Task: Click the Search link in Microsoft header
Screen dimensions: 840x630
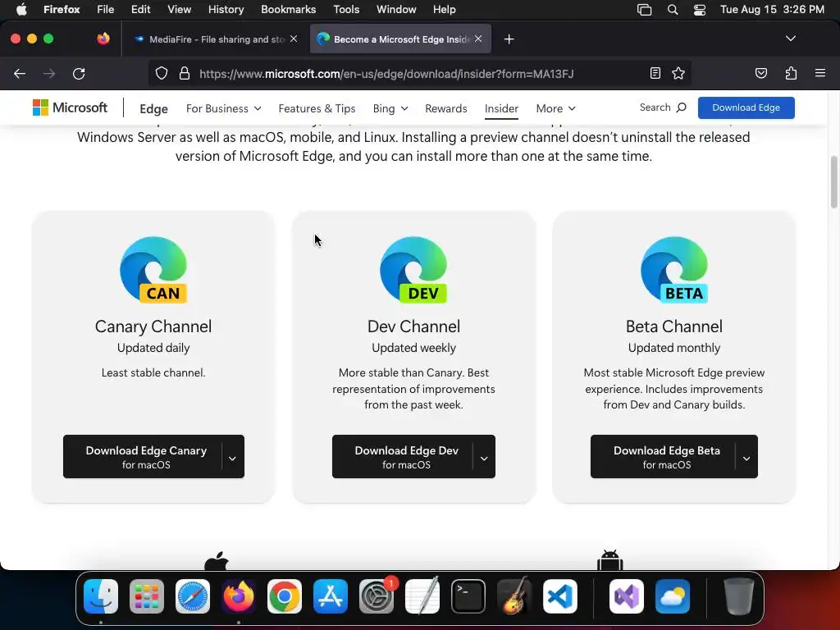Action: pos(663,107)
